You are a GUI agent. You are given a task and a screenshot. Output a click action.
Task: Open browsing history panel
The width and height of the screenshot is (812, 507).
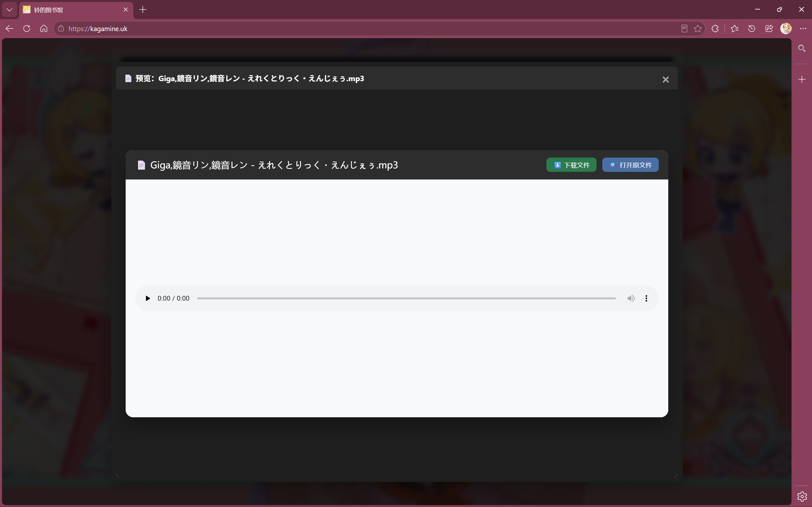[x=752, y=29]
